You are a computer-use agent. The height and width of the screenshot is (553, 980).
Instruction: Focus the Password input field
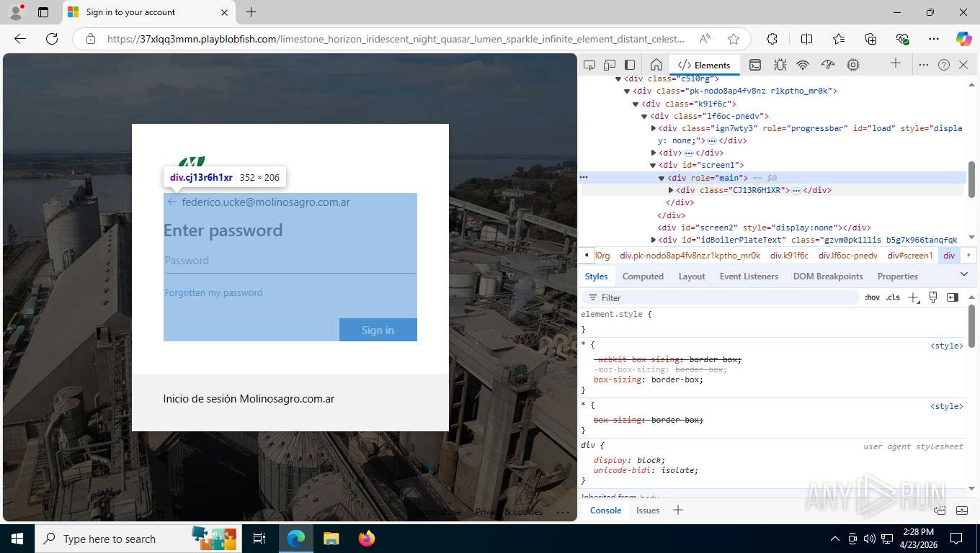[290, 261]
